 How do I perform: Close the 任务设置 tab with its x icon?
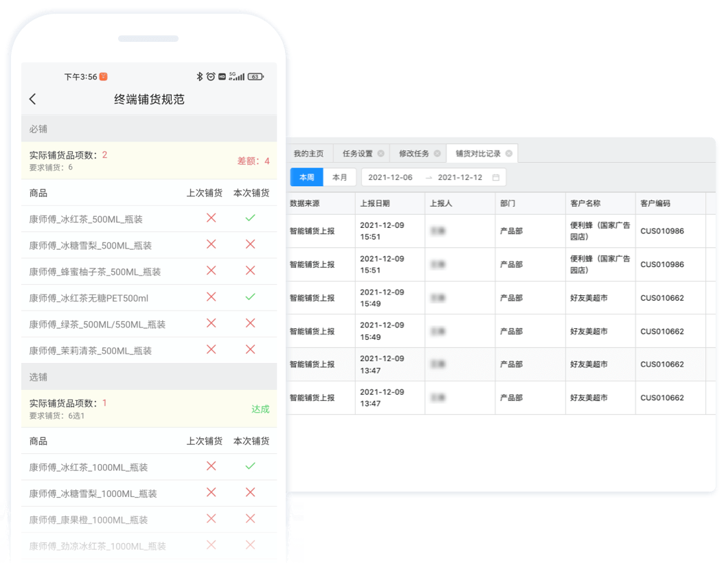pos(381,154)
